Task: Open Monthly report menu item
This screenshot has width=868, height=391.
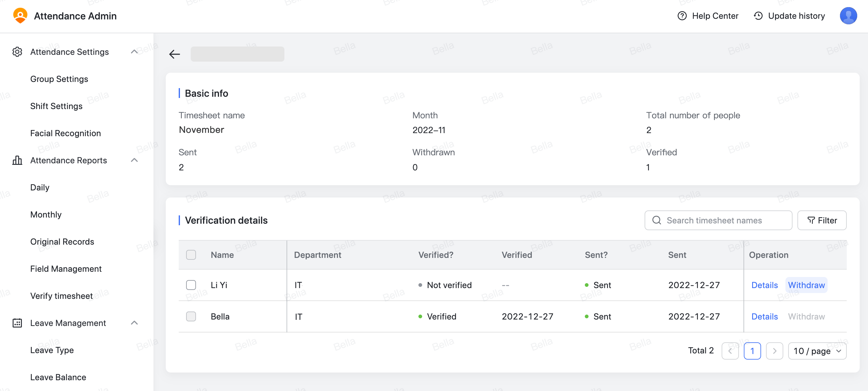Action: [46, 214]
